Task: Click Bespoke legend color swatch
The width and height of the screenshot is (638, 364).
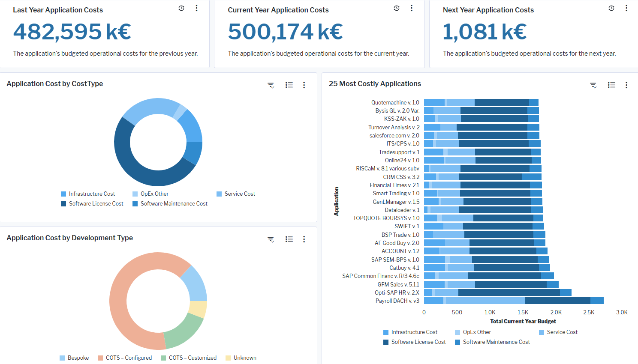Action: pyautogui.click(x=62, y=358)
